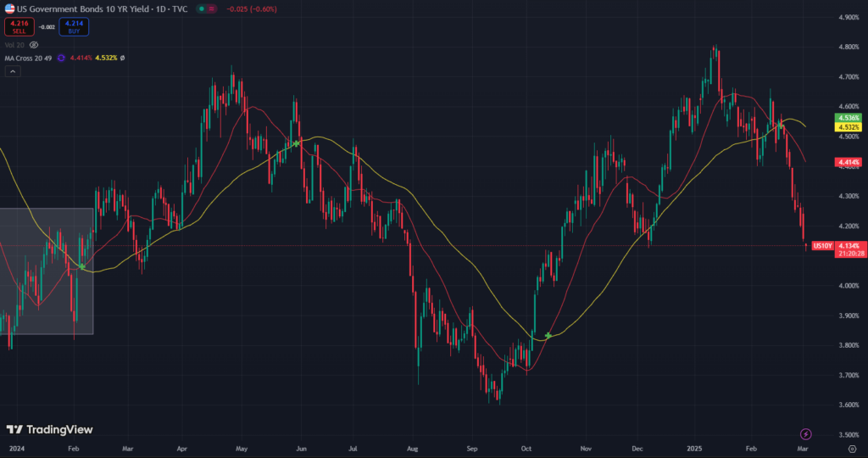The image size is (868, 458).
Task: Click the Apr label on time axis
Action: pyautogui.click(x=181, y=449)
